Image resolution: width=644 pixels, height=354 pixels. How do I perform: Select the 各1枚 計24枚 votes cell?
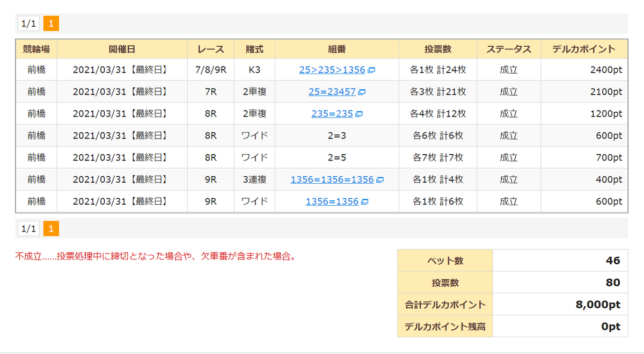tap(438, 70)
